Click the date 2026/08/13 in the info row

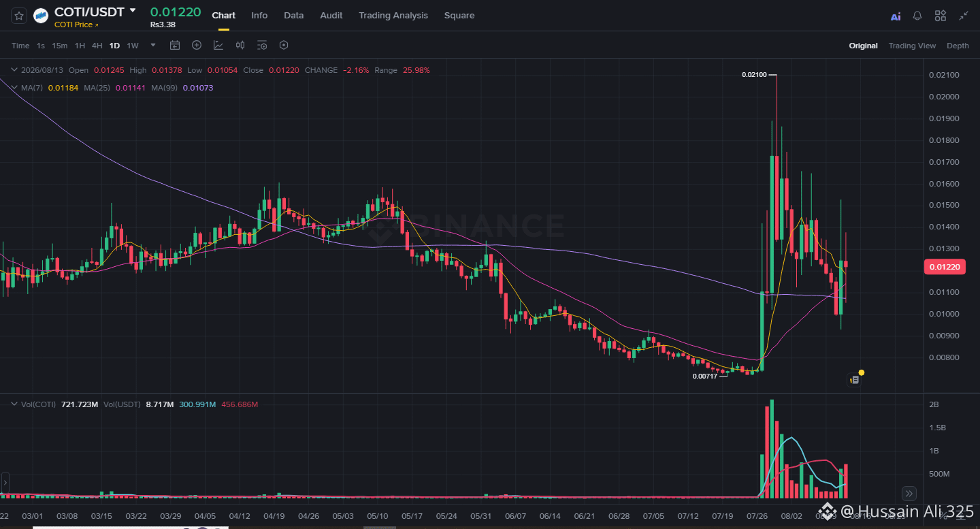coord(42,70)
